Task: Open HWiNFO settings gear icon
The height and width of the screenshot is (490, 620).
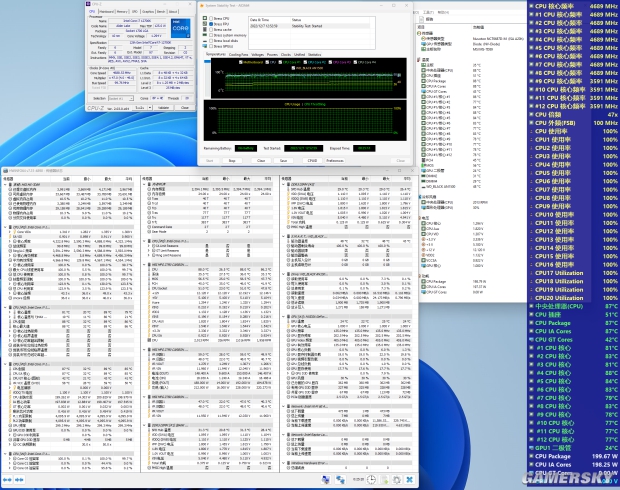Action: 397,480
